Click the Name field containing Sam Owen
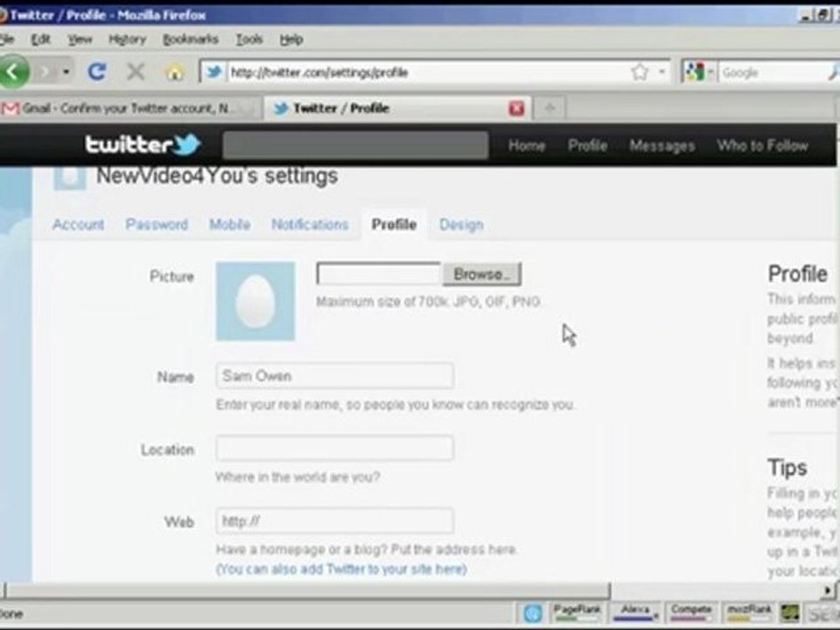 [335, 375]
